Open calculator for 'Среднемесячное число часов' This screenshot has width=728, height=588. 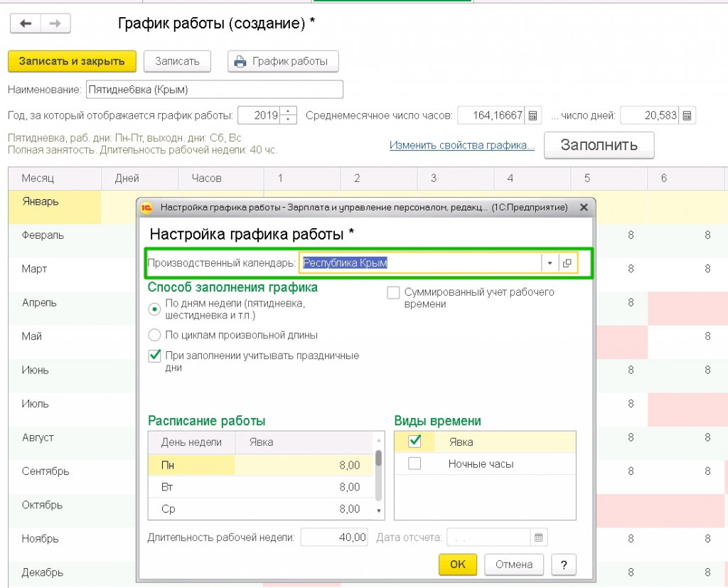point(533,116)
